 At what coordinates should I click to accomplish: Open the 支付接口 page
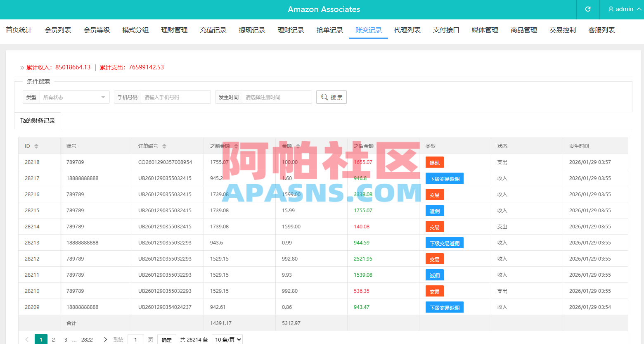click(x=446, y=30)
